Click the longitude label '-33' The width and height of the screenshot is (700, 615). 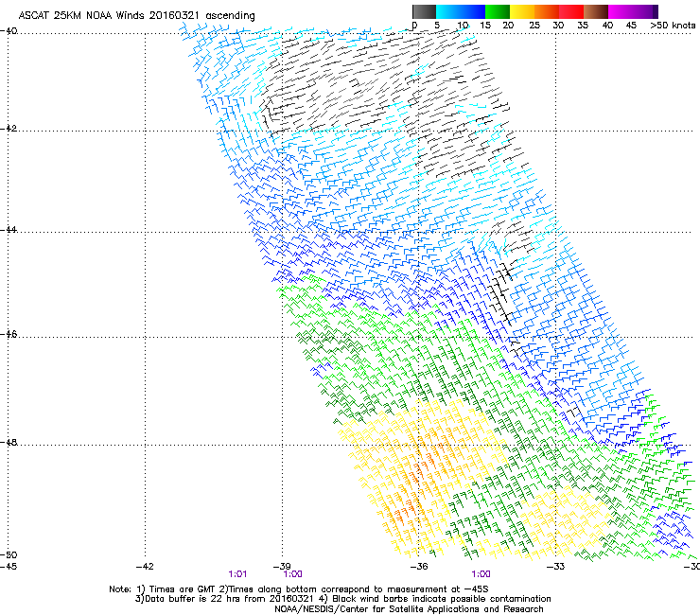pos(555,567)
